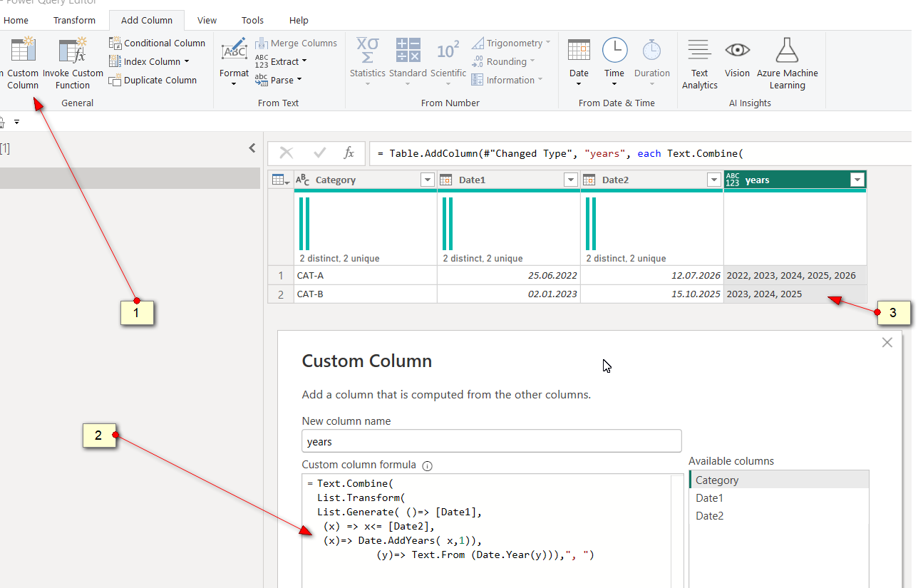Open the Statistics number functions

pos(367,63)
